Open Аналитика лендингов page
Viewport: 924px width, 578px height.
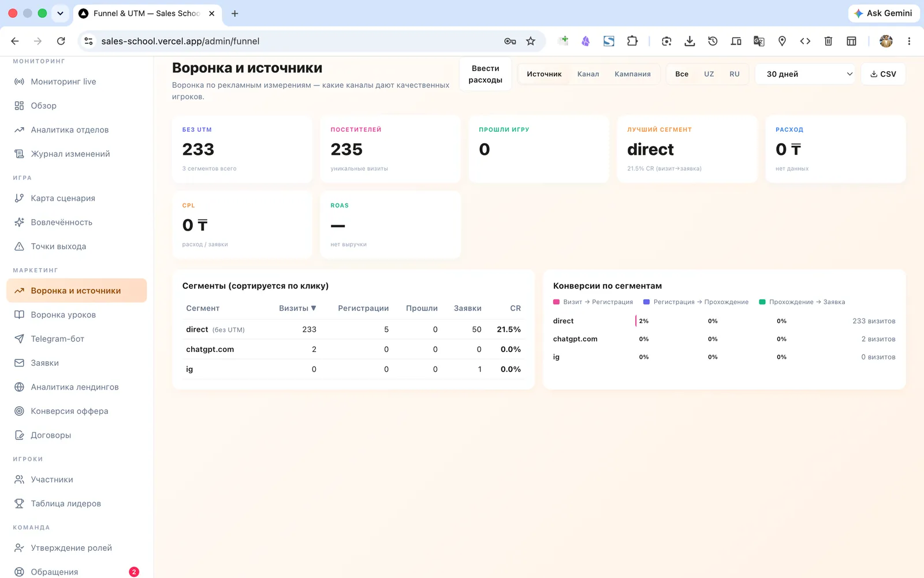tap(76, 387)
